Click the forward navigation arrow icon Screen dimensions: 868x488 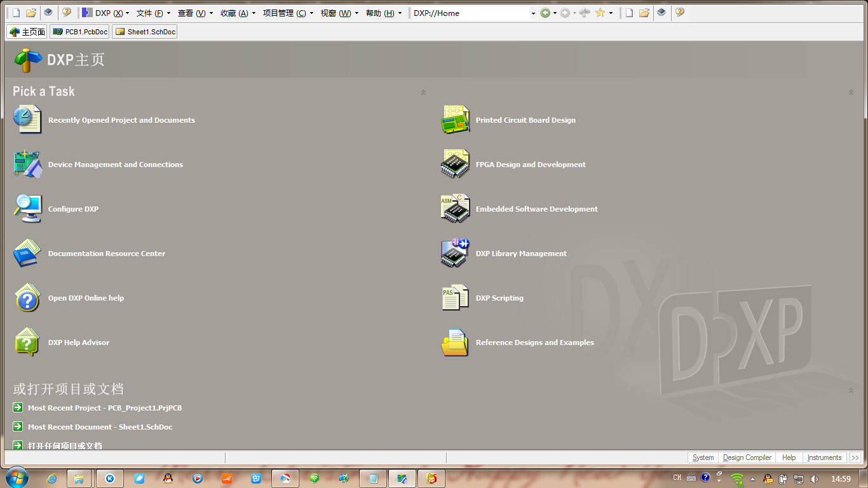pyautogui.click(x=565, y=13)
